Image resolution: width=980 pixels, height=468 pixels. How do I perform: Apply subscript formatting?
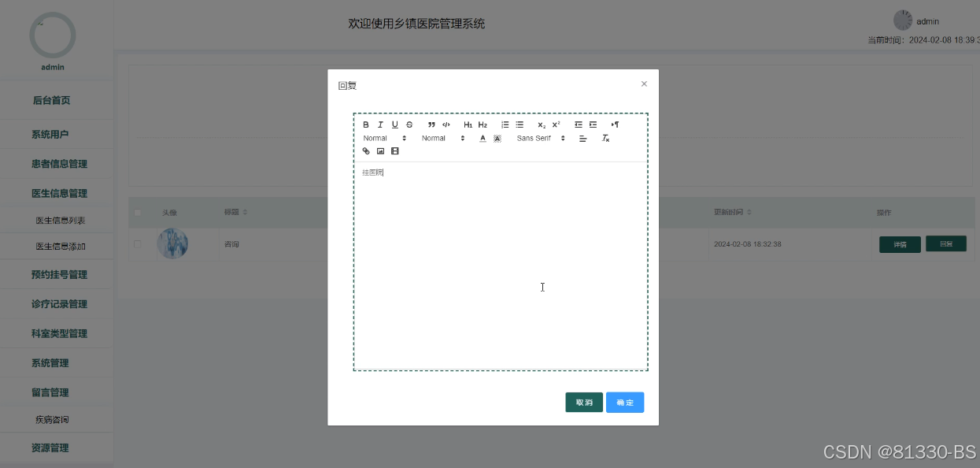coord(542,124)
